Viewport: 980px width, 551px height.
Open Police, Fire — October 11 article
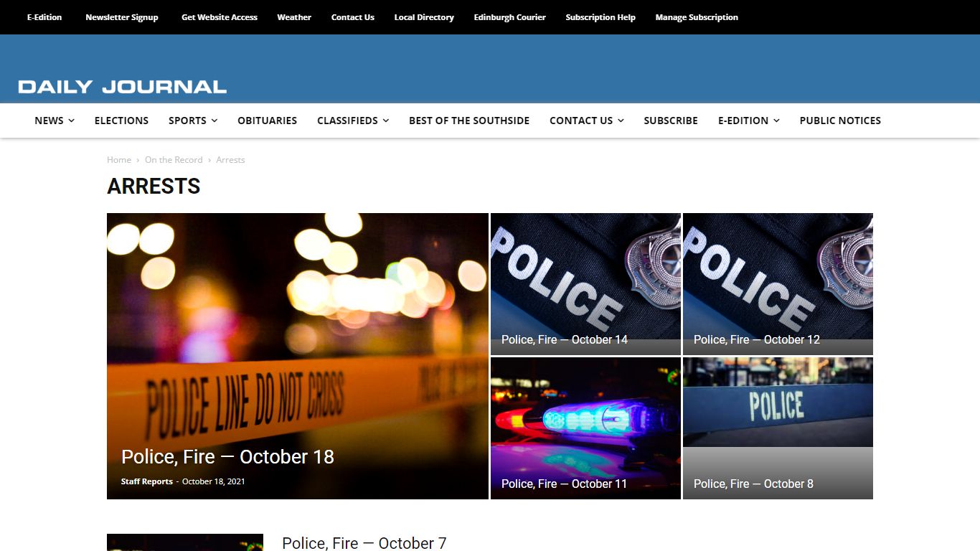coord(565,484)
